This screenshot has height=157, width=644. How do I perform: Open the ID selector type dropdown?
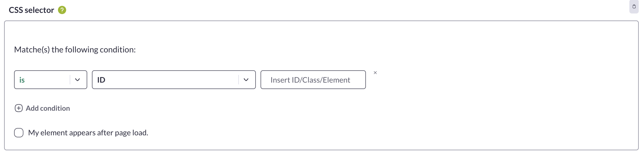tap(174, 80)
